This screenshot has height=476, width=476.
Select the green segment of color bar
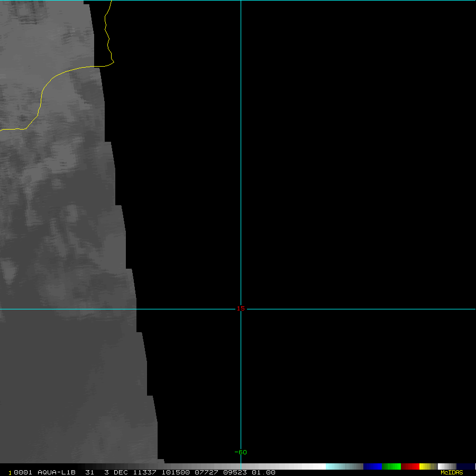(391, 466)
